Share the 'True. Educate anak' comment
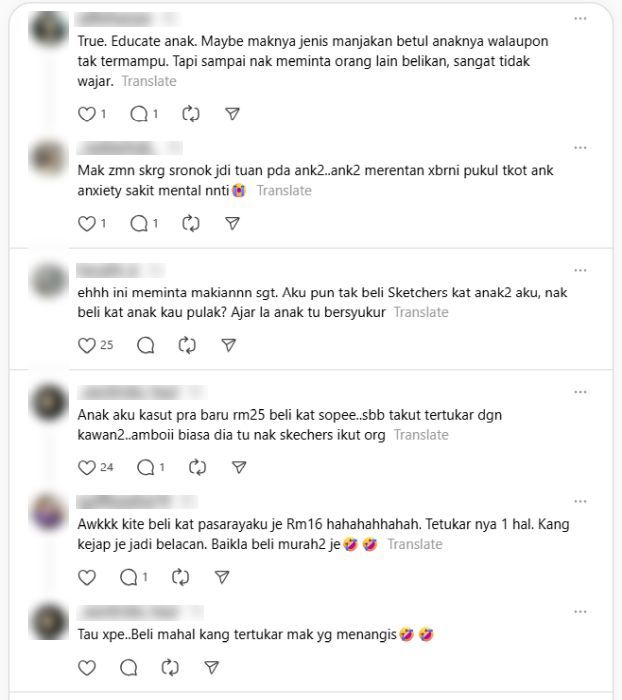Viewport: 622px width, 700px height. pyautogui.click(x=232, y=114)
